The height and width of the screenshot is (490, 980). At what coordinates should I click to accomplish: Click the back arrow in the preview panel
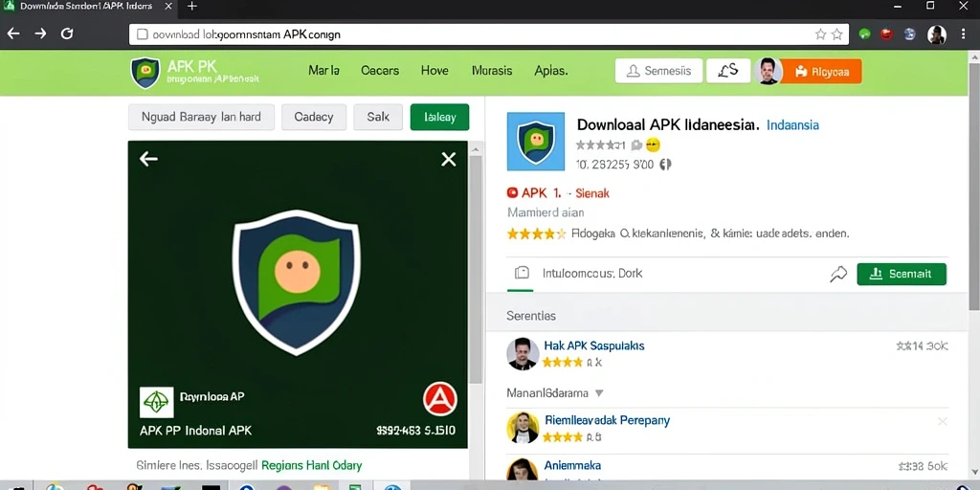(x=148, y=160)
